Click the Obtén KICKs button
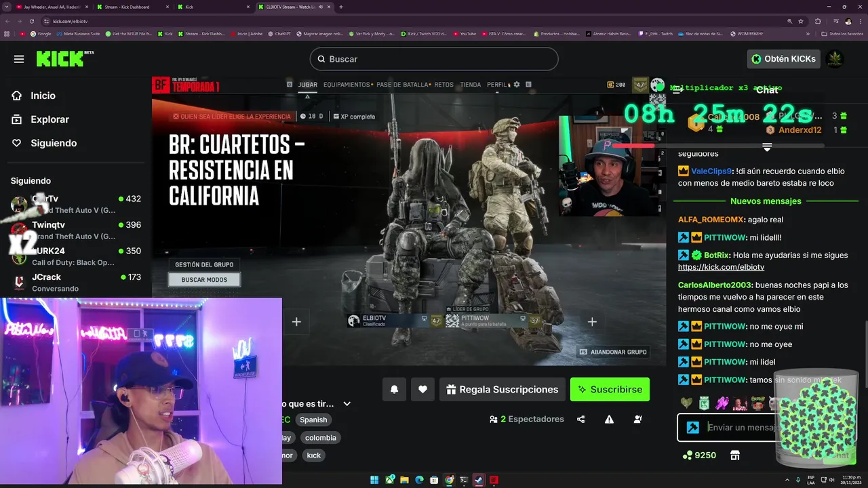Image resolution: width=868 pixels, height=488 pixels. coord(784,59)
